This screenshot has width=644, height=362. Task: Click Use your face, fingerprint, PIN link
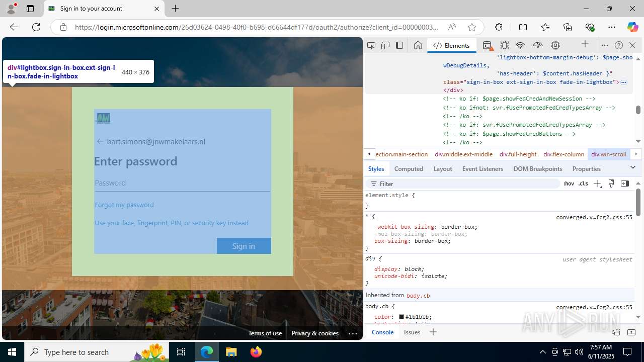tap(172, 223)
